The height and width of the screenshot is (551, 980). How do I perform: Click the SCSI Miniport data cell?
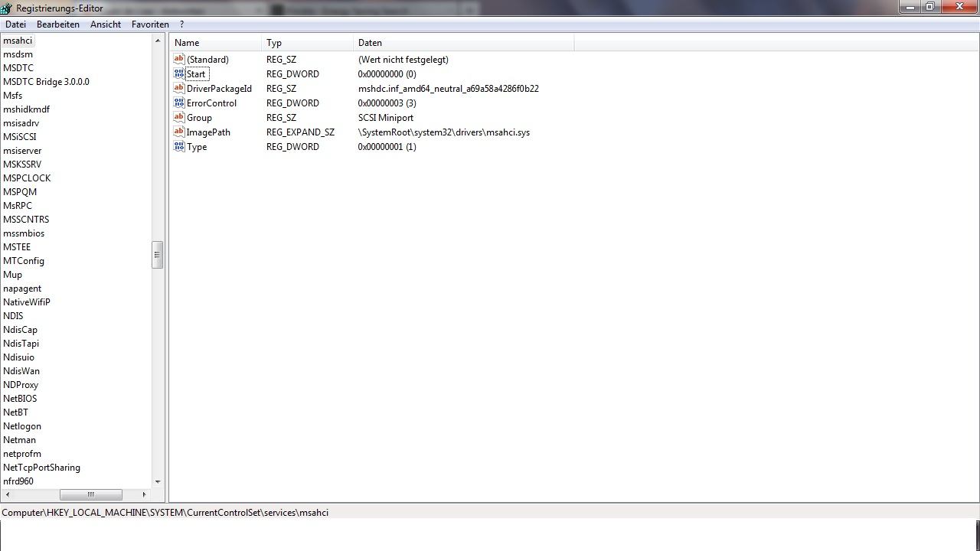(x=386, y=117)
